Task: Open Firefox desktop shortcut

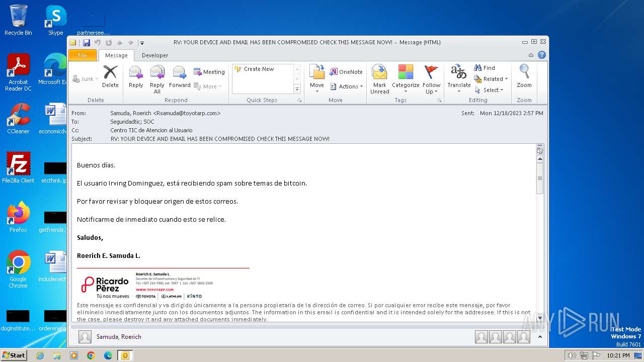Action: click(x=18, y=217)
